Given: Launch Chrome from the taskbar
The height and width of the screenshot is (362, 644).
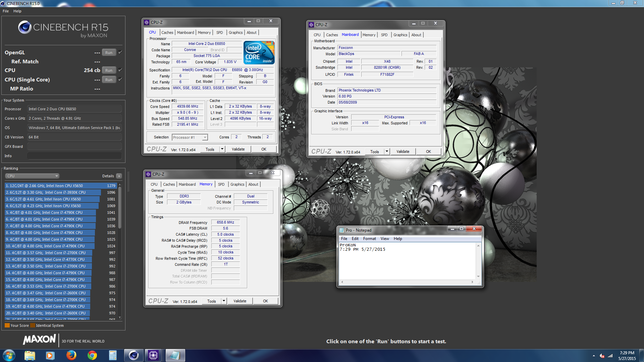Looking at the screenshot, I should click(92, 355).
